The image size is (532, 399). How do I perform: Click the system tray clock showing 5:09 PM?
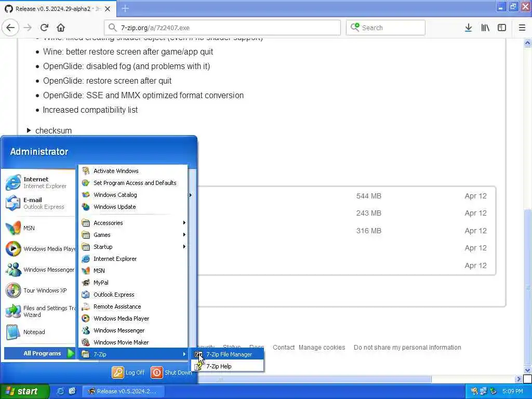click(512, 391)
